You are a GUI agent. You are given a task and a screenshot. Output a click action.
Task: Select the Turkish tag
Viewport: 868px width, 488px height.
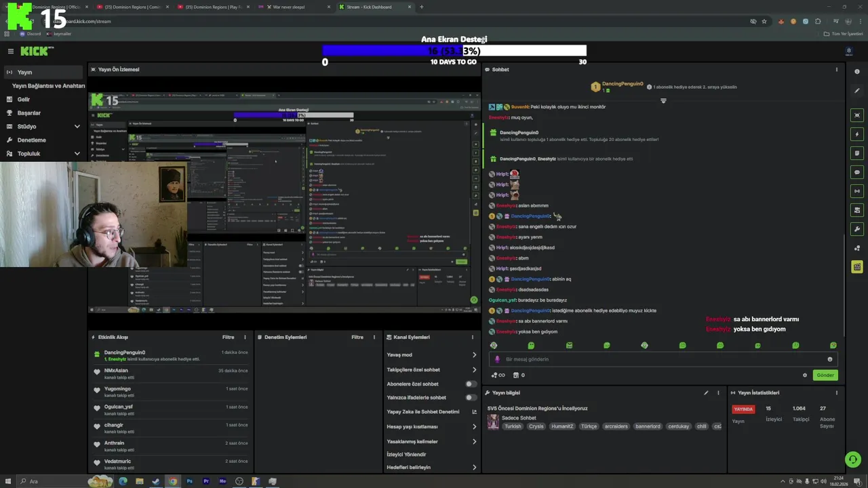click(513, 426)
